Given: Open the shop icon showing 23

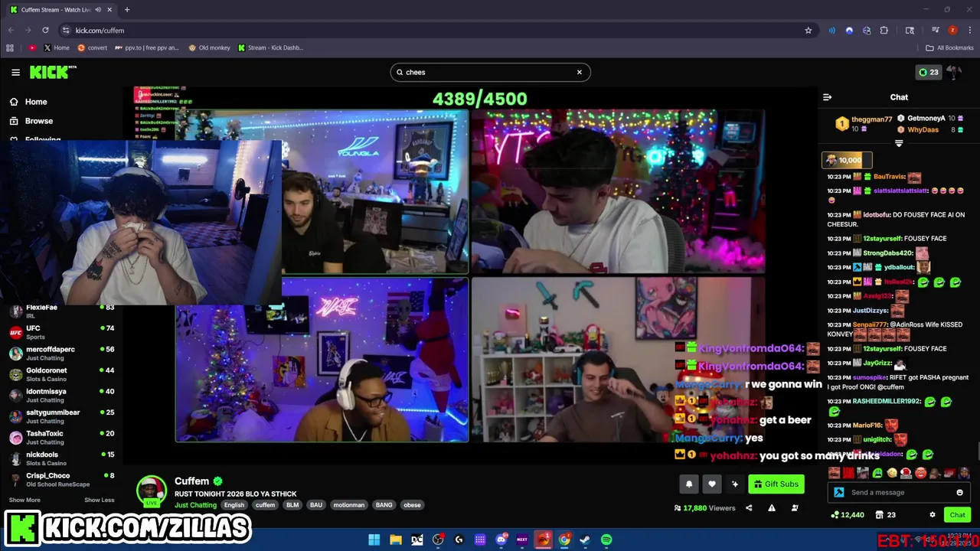Looking at the screenshot, I should click(x=885, y=515).
